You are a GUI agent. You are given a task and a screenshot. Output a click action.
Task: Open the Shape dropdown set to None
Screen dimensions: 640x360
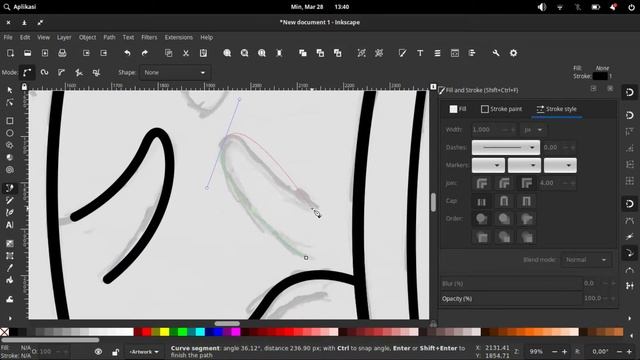[175, 73]
